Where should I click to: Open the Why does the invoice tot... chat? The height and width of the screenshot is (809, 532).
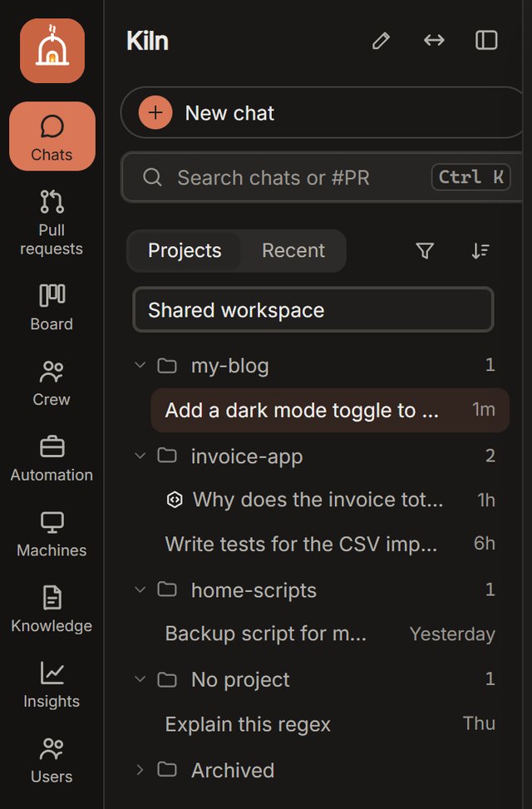pos(330,500)
